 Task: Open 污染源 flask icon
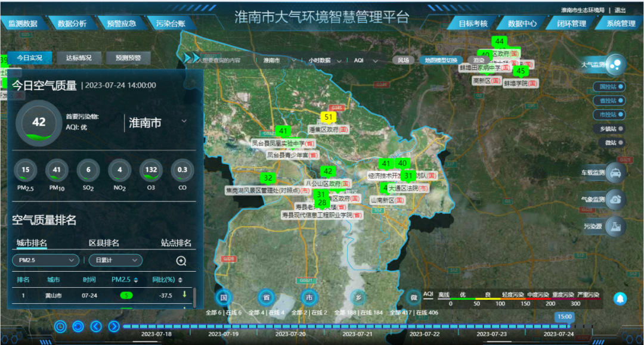click(x=615, y=226)
